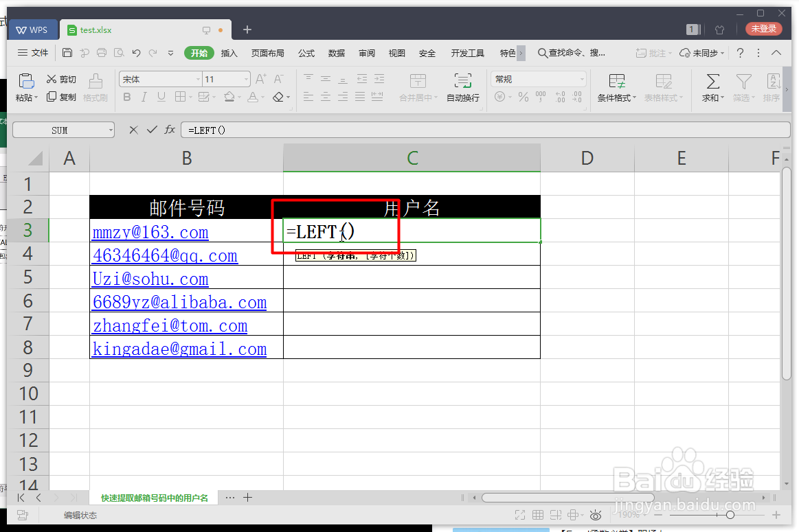Click the Save icon in quick toolbar
This screenshot has width=799, height=532.
[67, 53]
